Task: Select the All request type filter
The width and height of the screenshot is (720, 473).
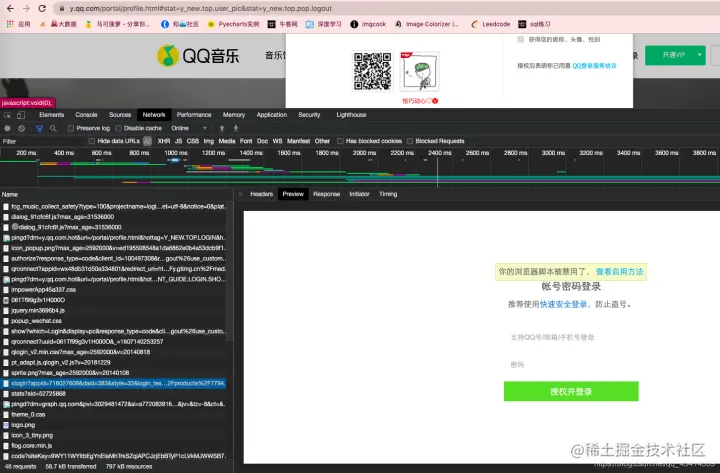Action: [x=147, y=141]
